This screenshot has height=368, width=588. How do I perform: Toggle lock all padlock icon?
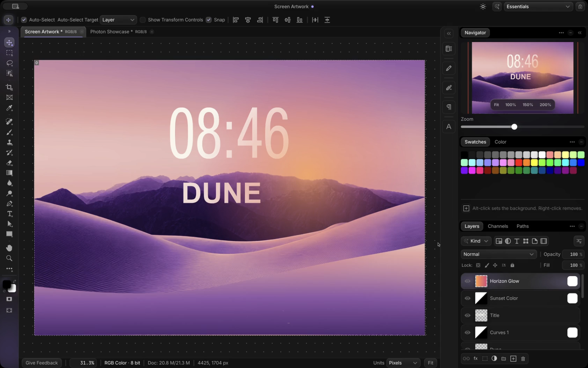(512, 265)
